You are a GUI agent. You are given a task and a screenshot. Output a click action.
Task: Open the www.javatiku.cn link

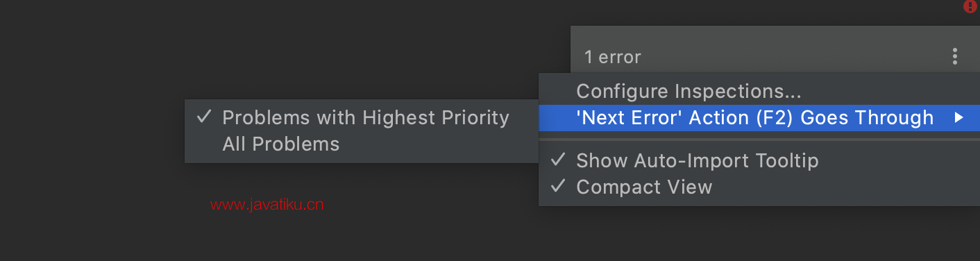pos(267,205)
